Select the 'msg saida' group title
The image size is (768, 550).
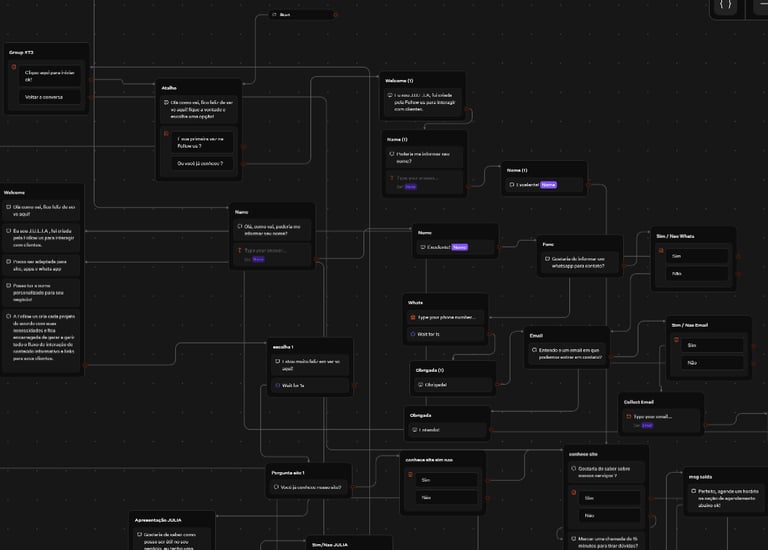point(700,477)
